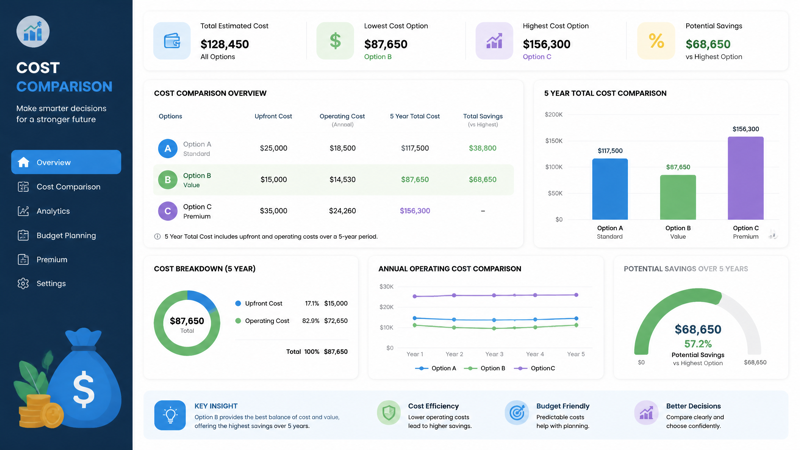Click the yellow percent savings icon
The width and height of the screenshot is (800, 450).
point(656,41)
